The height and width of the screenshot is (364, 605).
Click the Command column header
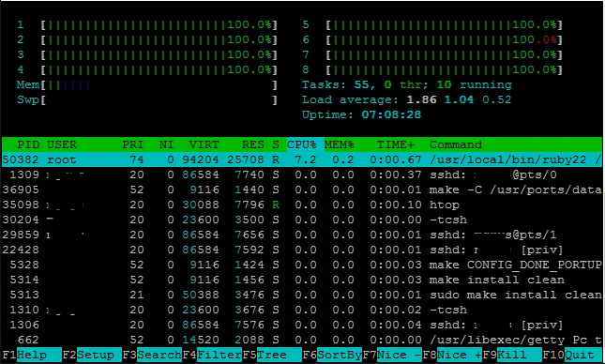pyautogui.click(x=456, y=144)
